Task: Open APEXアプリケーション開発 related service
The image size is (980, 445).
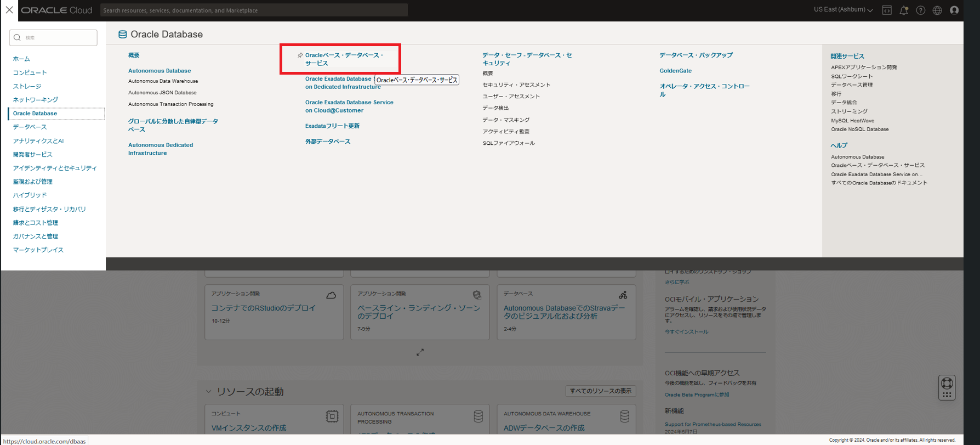Action: (x=864, y=67)
